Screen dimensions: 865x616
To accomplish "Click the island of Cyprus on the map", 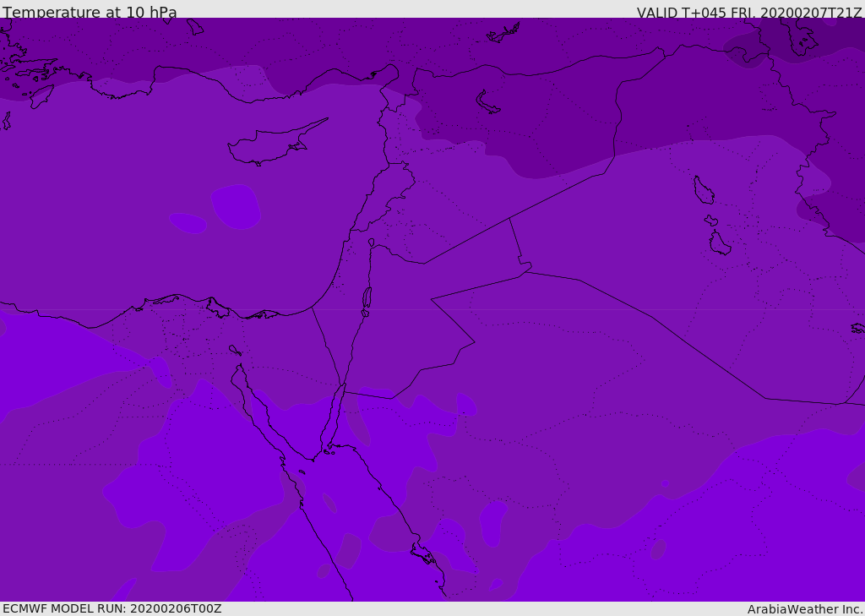I will point(276,144).
